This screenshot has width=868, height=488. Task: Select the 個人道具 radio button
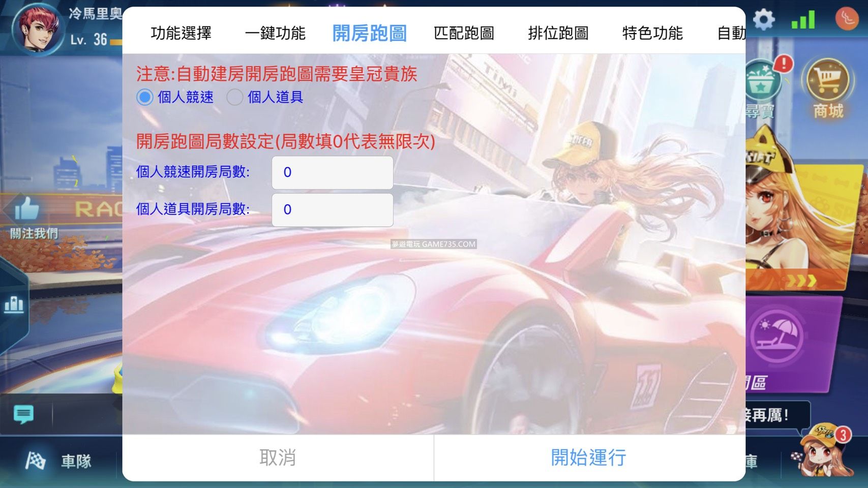pyautogui.click(x=234, y=97)
